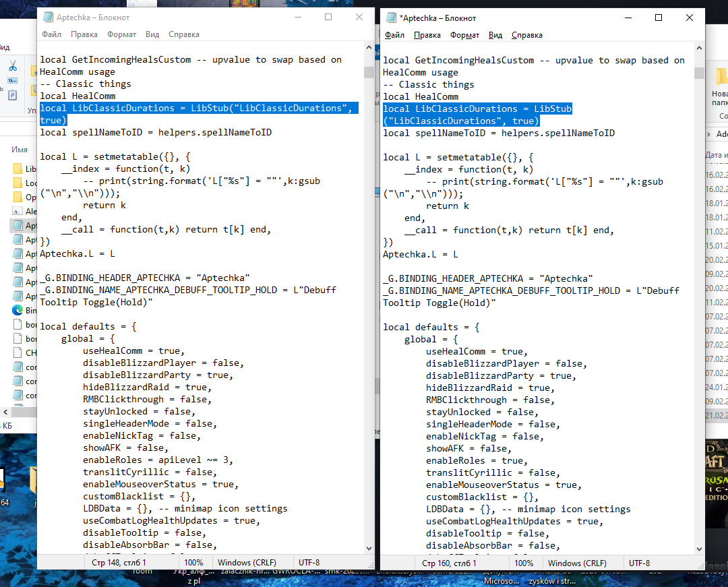Click the Lib folder icon in Explorer list

[x=18, y=168]
